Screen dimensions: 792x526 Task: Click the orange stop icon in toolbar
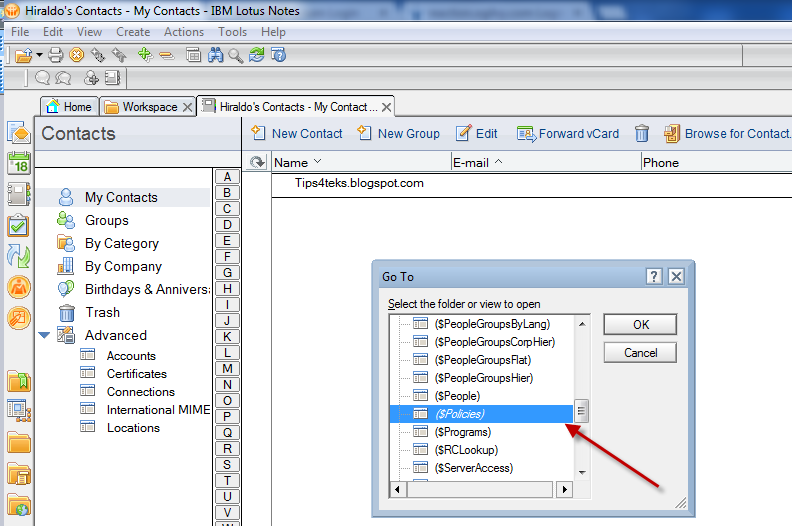point(76,55)
